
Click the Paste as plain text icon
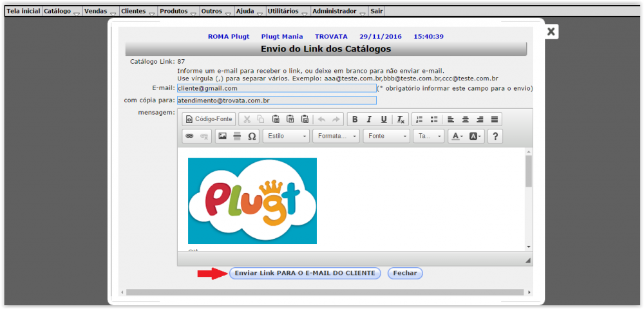[290, 119]
